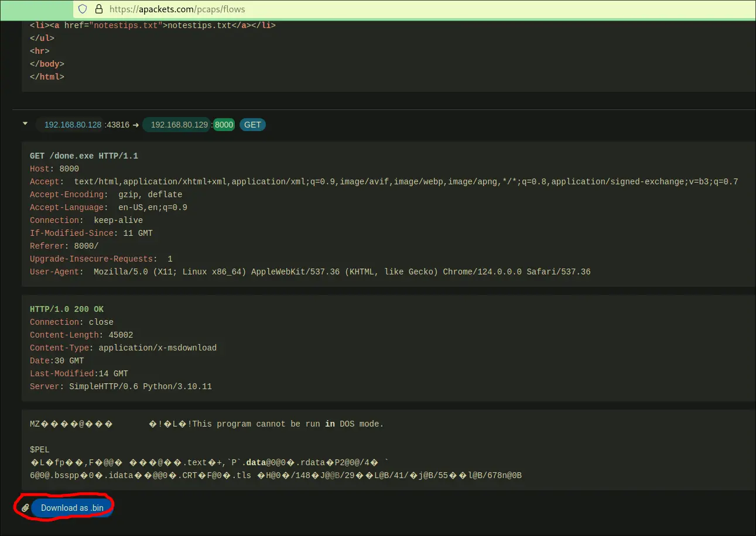Click the GET /done.exe HTTP/1.1 request line

click(84, 156)
